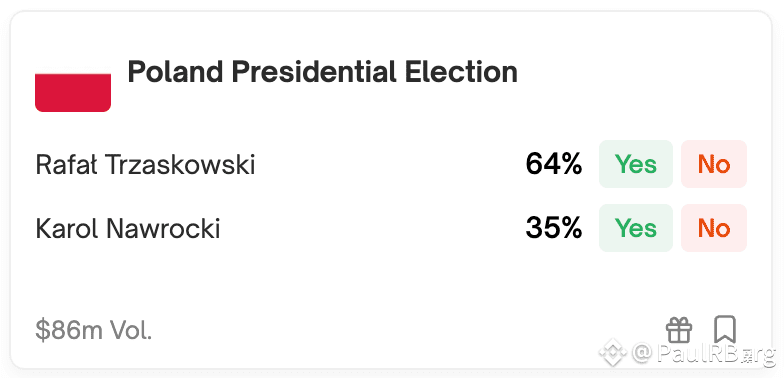This screenshot has height=378, width=784.
Task: Buy No for Rafał Trzaskowski
Action: coord(714,164)
